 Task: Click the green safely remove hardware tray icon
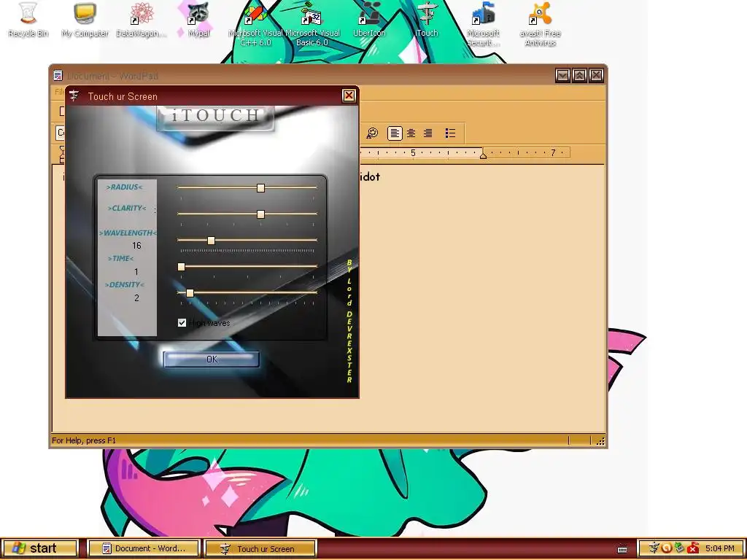tap(679, 548)
